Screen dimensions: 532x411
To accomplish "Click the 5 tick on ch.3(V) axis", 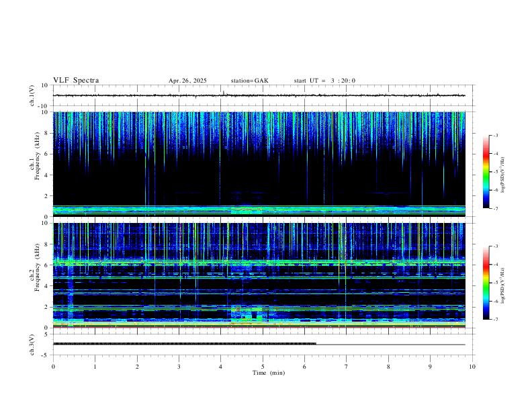I will coord(46,334).
